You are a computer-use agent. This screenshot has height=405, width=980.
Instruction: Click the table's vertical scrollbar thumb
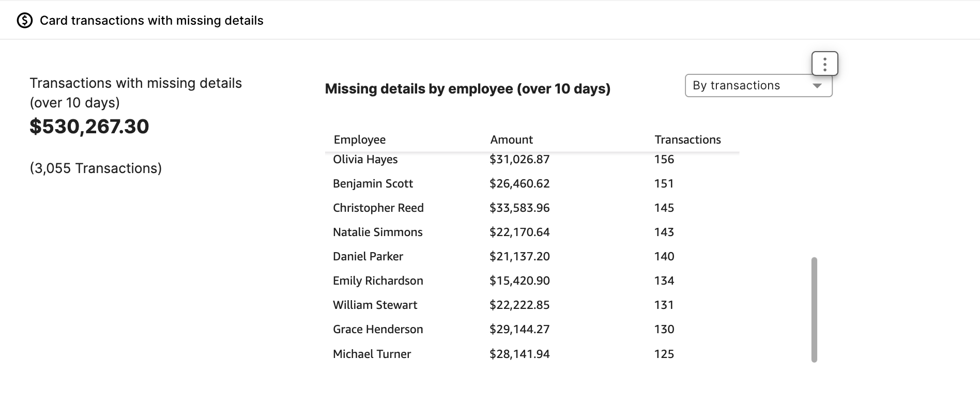(815, 310)
